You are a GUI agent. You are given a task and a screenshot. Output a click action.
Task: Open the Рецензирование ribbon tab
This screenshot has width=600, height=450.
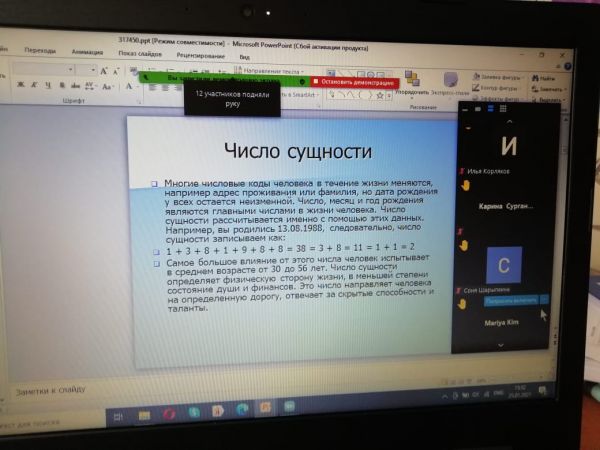[200, 56]
